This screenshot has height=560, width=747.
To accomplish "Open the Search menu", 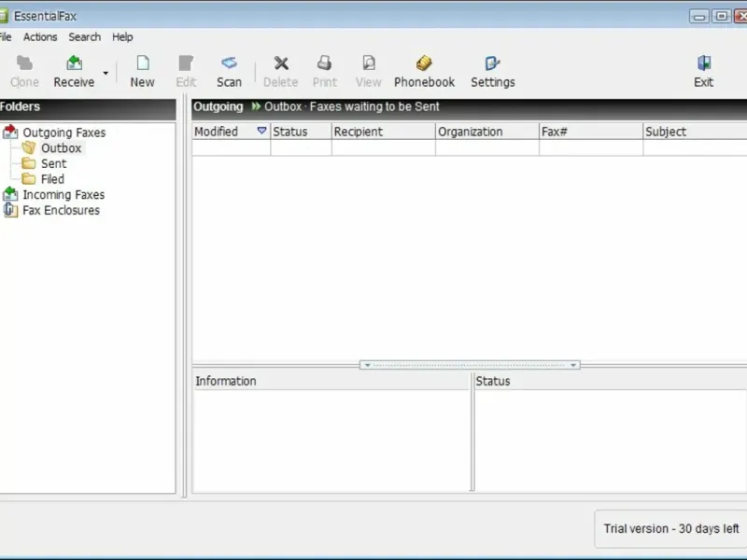I will click(85, 37).
